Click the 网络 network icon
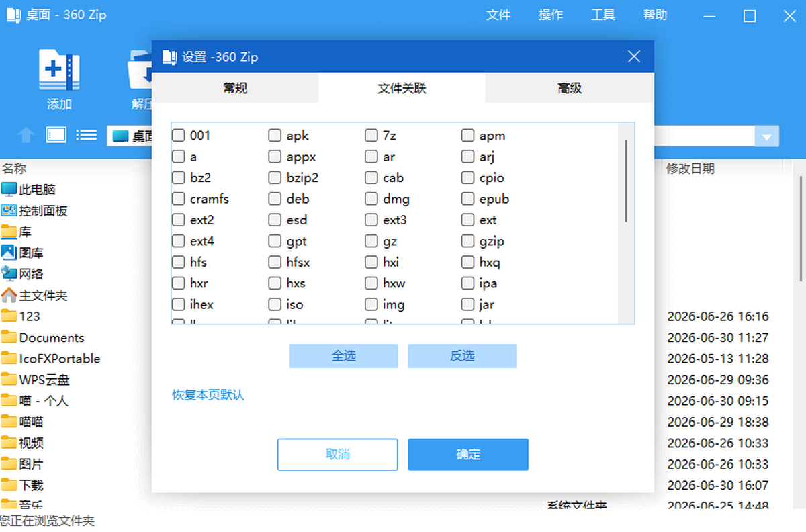The width and height of the screenshot is (806, 532). click(9, 274)
